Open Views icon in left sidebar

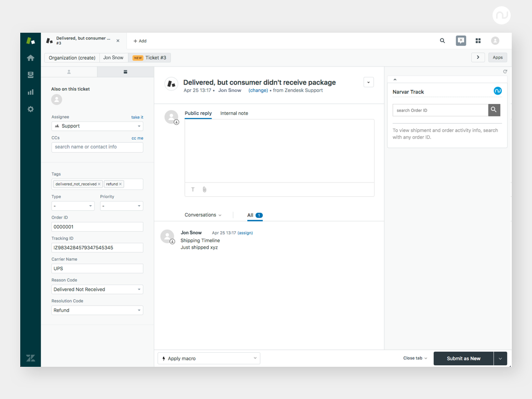(x=31, y=75)
